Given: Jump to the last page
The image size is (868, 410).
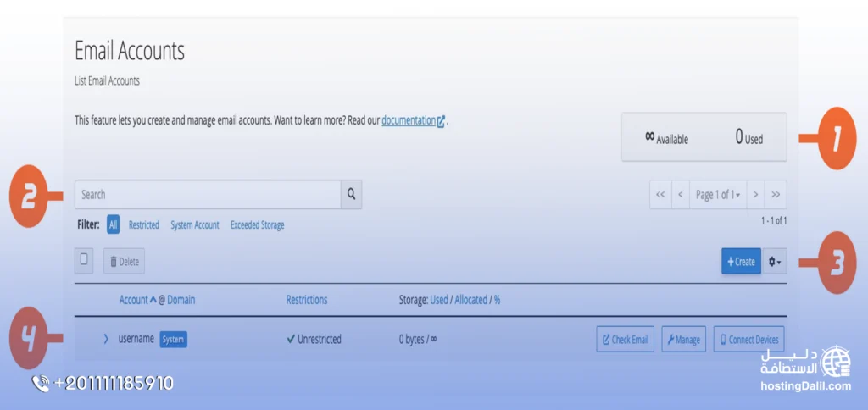Looking at the screenshot, I should [776, 194].
